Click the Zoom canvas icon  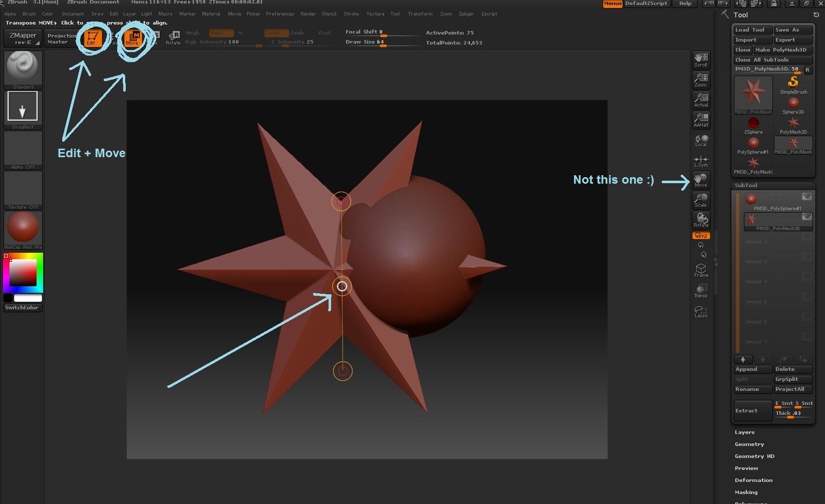click(701, 80)
